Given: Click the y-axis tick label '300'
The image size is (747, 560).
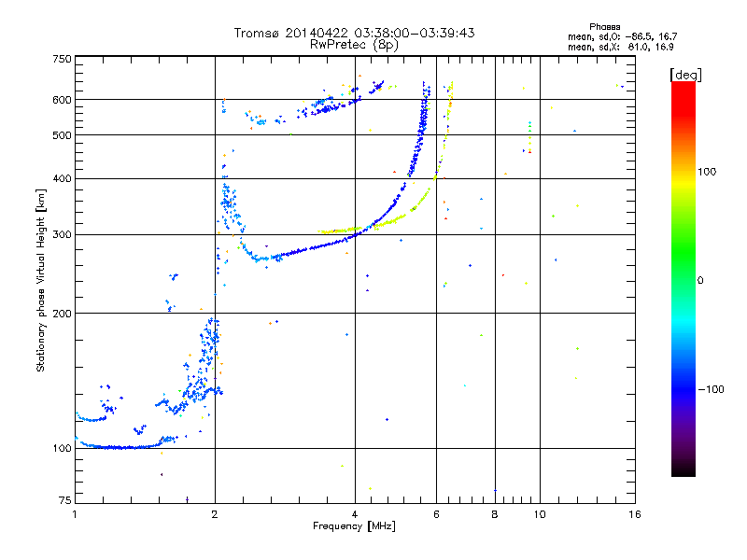Looking at the screenshot, I should coord(62,235).
